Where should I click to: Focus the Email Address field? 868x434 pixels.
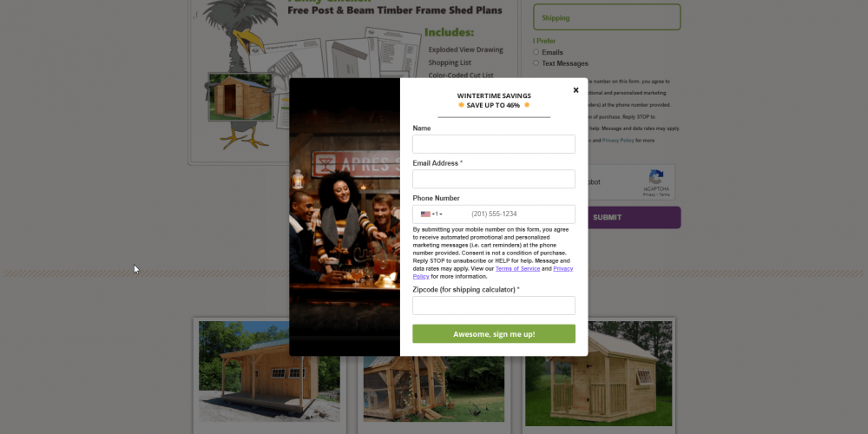494,180
